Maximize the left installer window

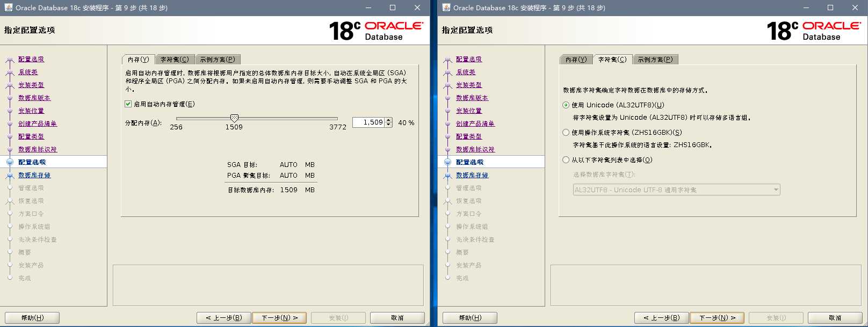click(x=393, y=8)
